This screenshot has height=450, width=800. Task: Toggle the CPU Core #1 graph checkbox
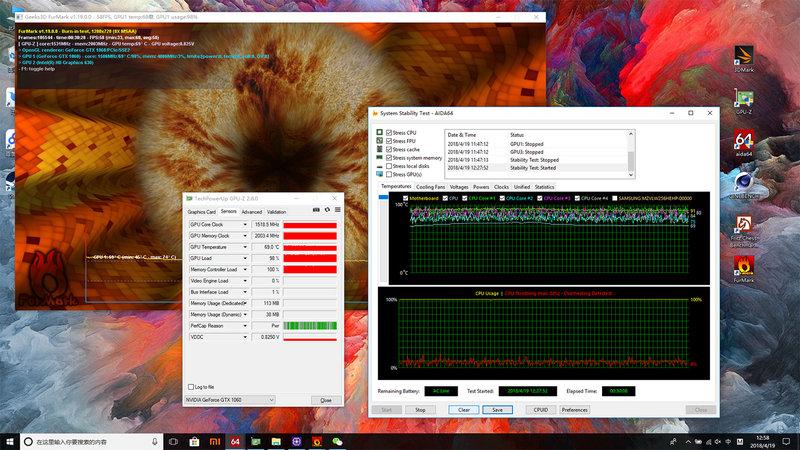464,198
